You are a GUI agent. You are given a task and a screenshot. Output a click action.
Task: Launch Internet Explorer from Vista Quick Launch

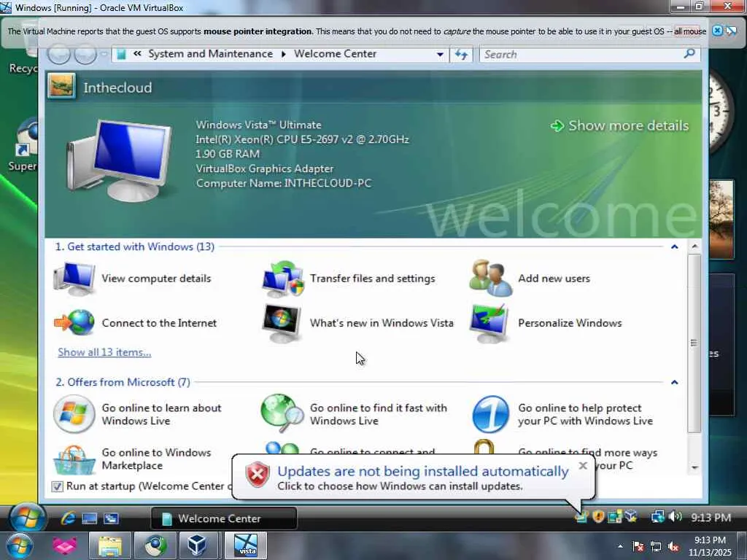click(x=68, y=518)
